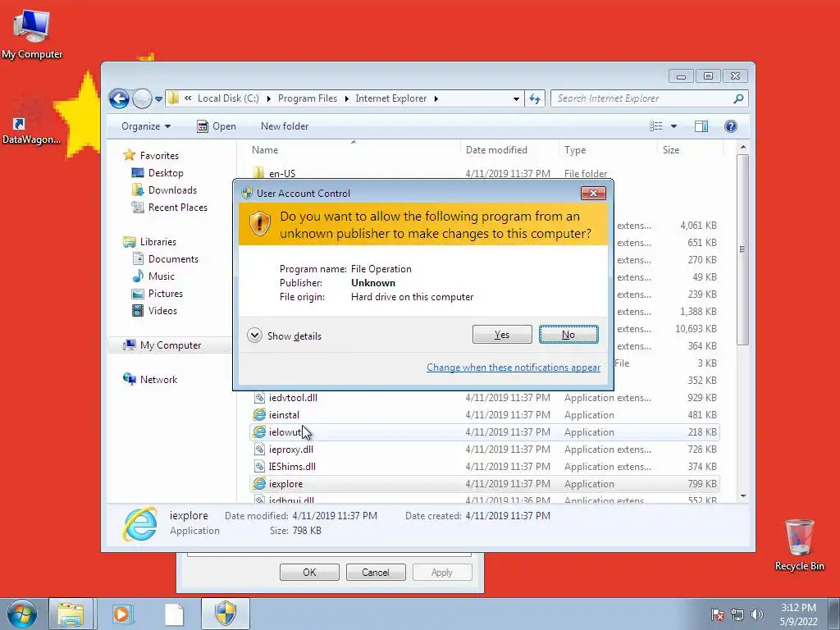Viewport: 840px width, 630px height.
Task: Select Program Files in address breadcrumb
Action: click(308, 98)
